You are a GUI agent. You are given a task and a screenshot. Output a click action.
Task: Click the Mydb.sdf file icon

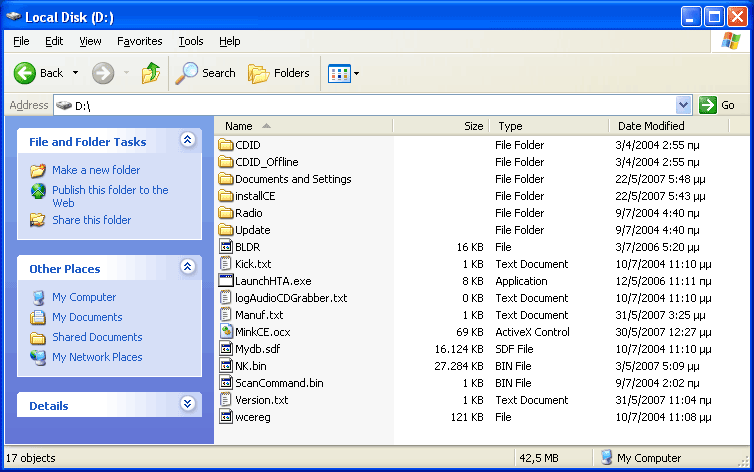226,349
